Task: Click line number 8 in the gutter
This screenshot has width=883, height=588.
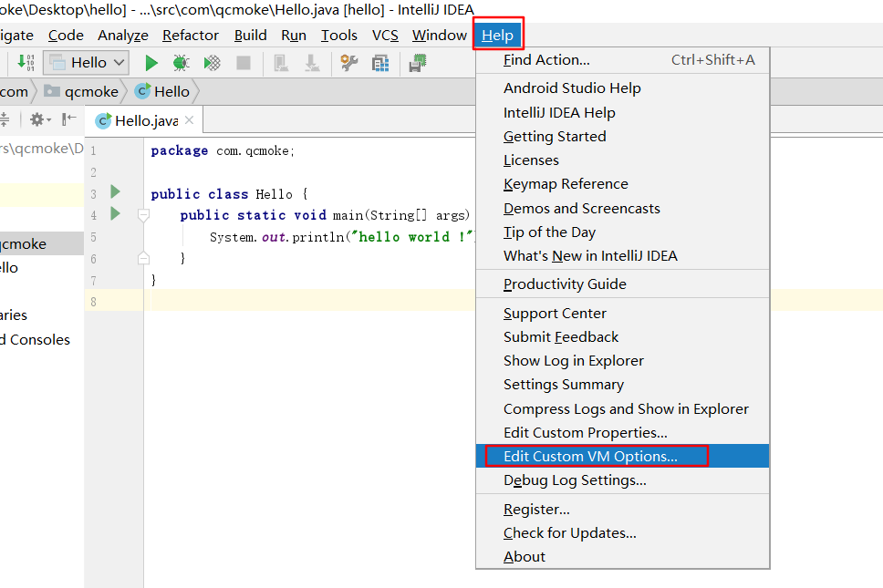Action: (93, 301)
